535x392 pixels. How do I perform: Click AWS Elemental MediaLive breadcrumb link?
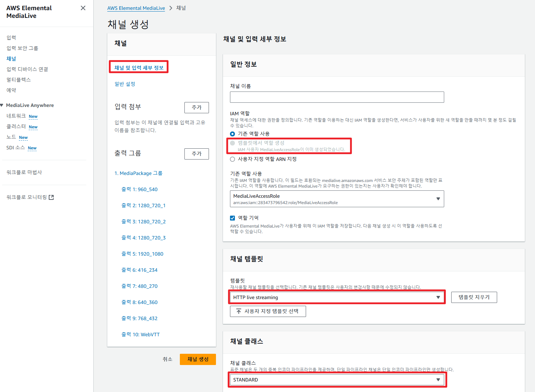pos(136,8)
